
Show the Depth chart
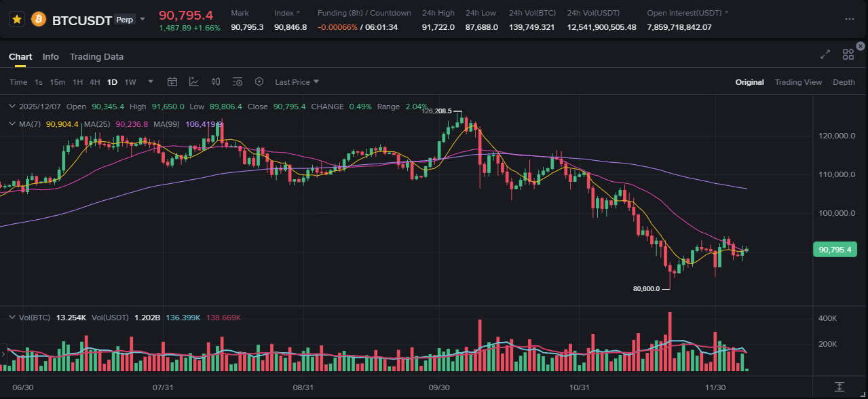point(844,82)
